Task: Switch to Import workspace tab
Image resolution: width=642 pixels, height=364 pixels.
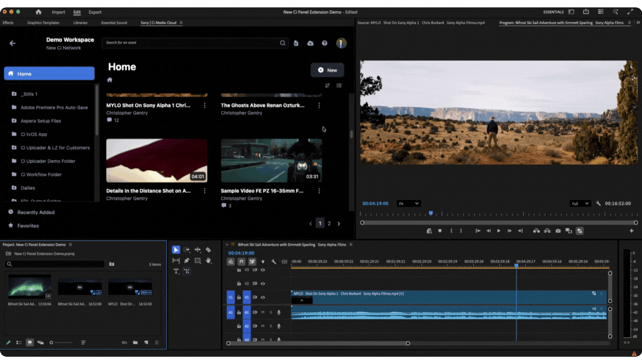Action: pos(58,12)
